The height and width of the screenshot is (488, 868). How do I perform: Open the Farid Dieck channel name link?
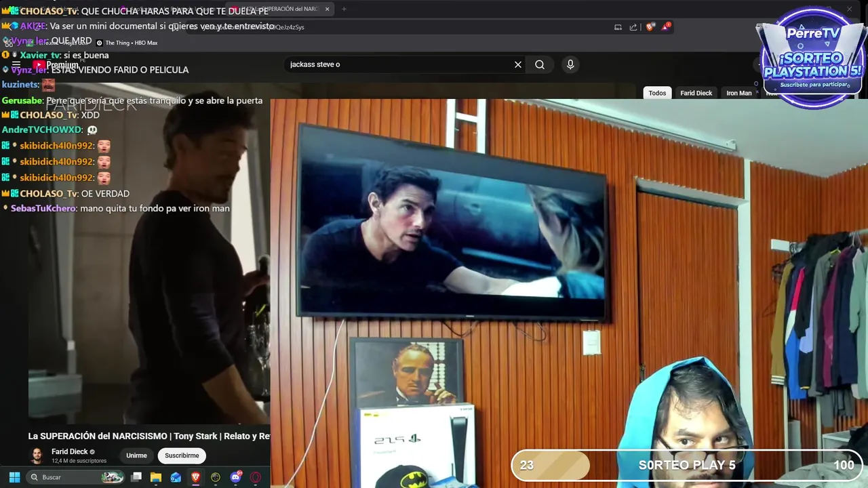(70, 451)
